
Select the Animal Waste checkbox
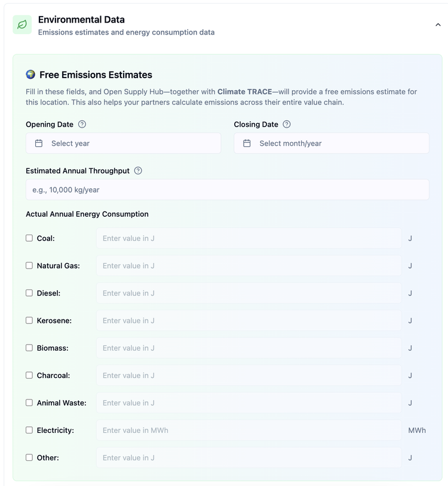pyautogui.click(x=29, y=403)
